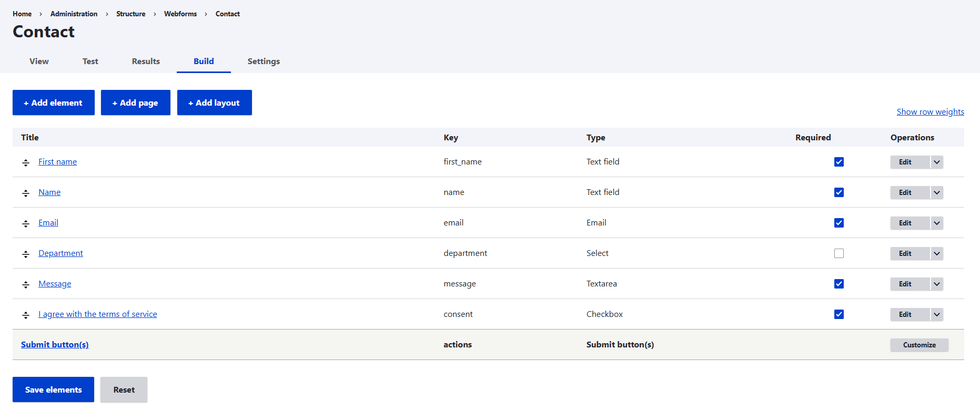The height and width of the screenshot is (411, 980).
Task: Expand operations dropdown for consent row
Action: [937, 314]
